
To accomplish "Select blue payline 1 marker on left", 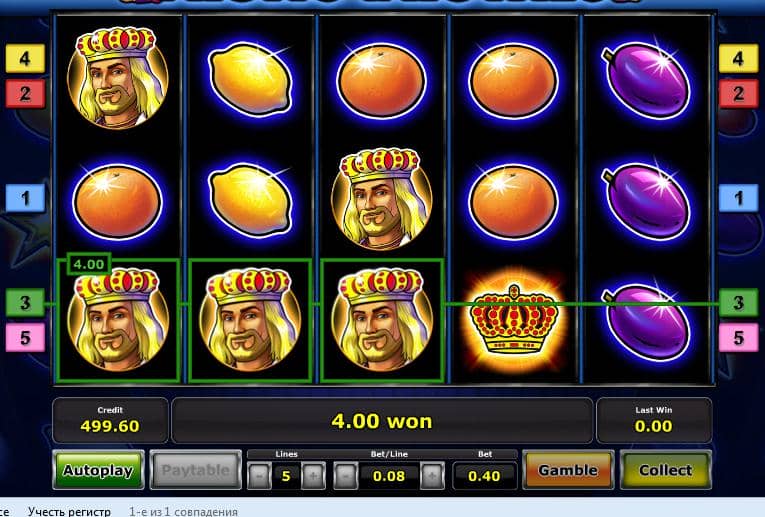I will tap(25, 198).
